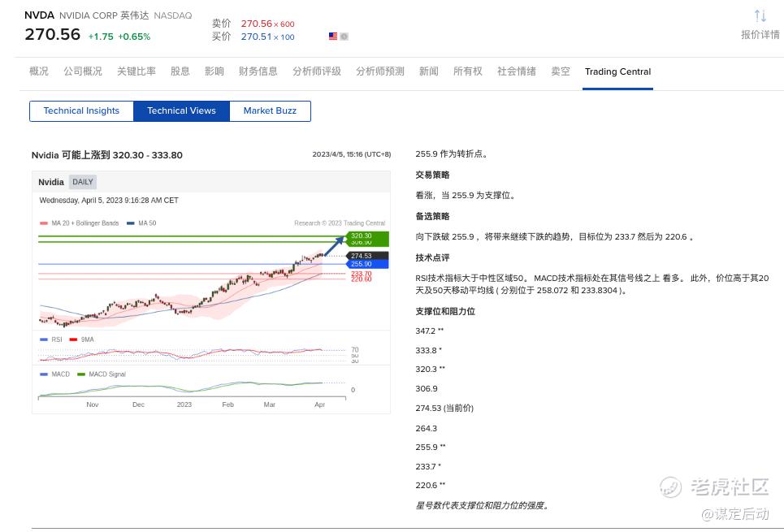Viewport: 784px width, 532px height.
Task: Open the Market Buzz section
Action: click(270, 111)
